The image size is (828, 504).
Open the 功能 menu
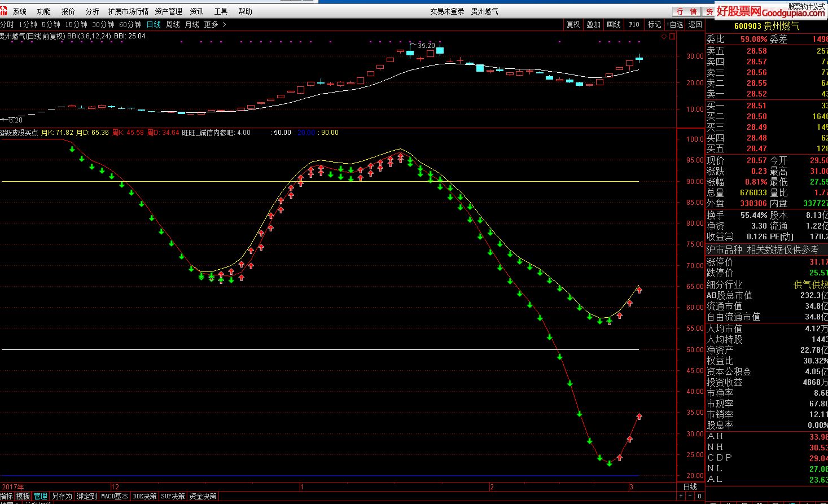click(x=44, y=11)
